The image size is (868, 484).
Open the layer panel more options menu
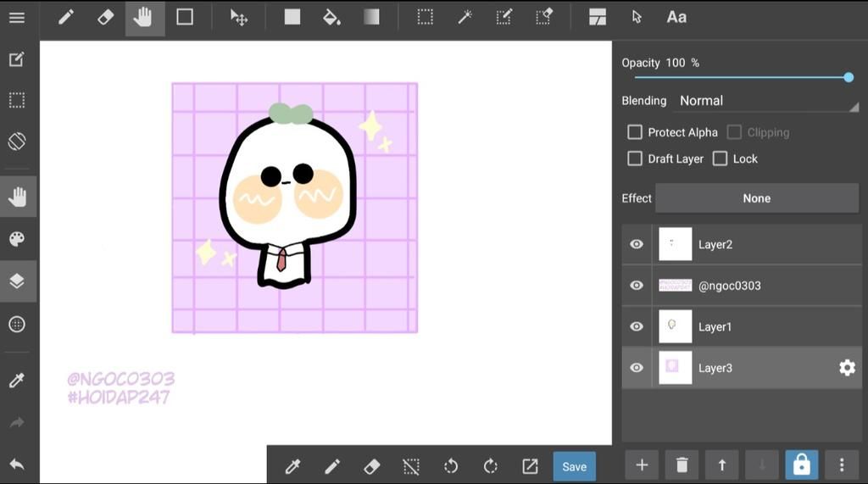pos(842,465)
